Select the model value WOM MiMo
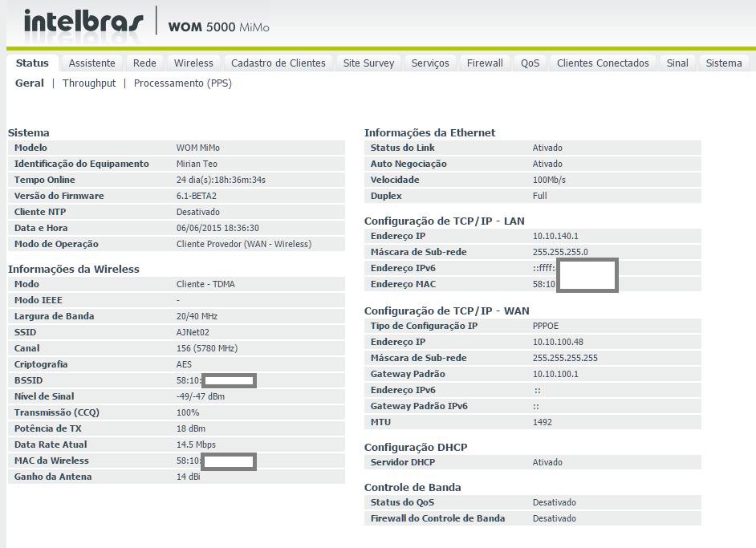This screenshot has height=548, width=756. coord(197,148)
